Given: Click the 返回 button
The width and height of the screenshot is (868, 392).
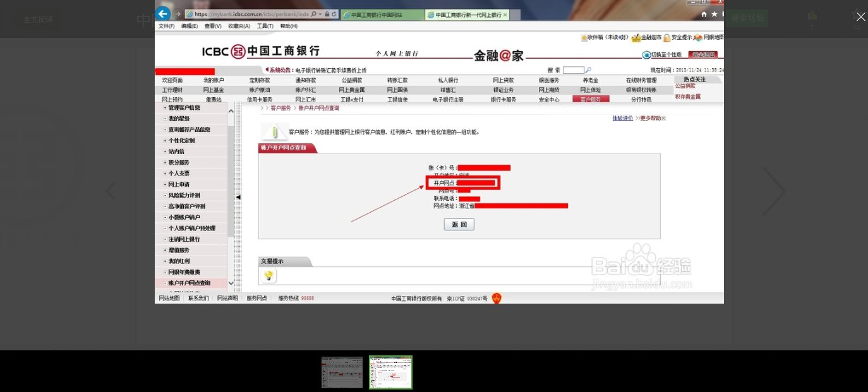Looking at the screenshot, I should click(x=459, y=225).
